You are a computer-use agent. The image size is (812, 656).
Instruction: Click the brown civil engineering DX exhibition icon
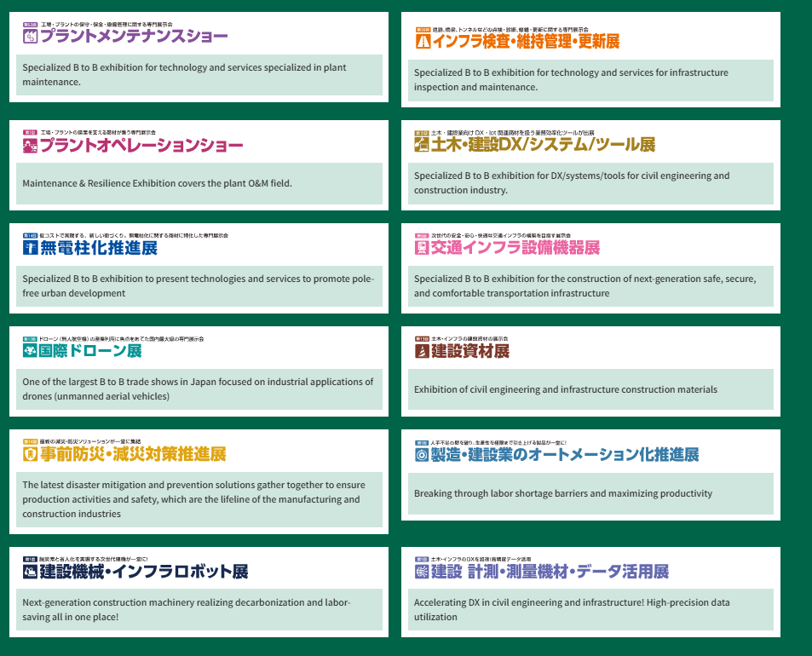[x=422, y=145]
